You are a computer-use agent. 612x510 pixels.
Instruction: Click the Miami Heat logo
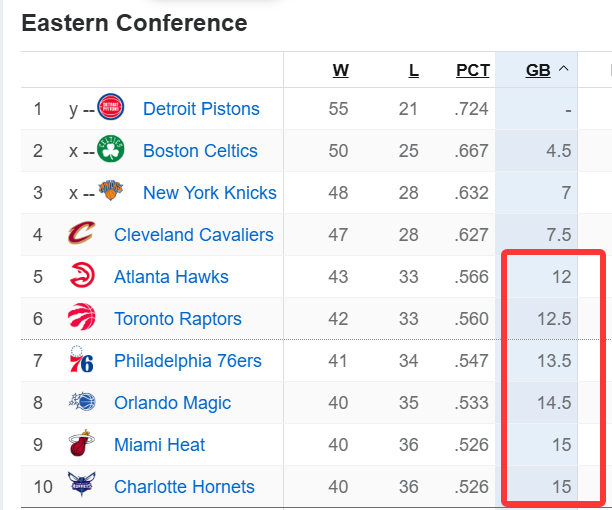tap(82, 444)
